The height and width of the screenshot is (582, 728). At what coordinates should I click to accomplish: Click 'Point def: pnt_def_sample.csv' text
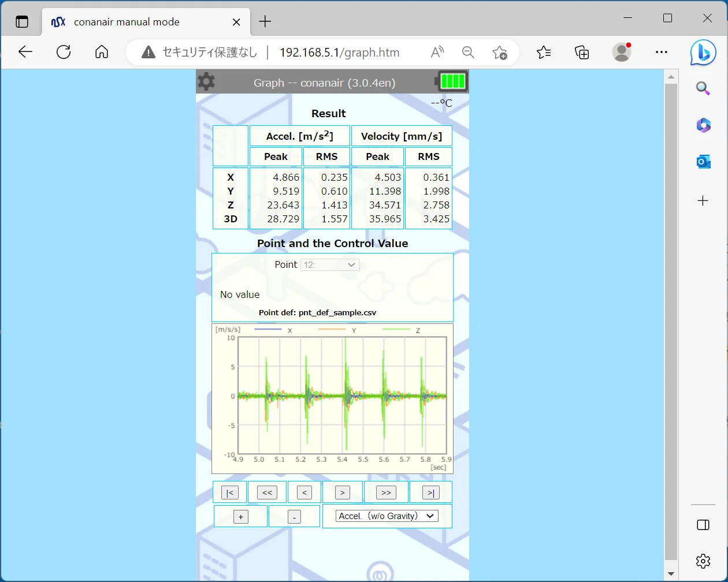click(x=317, y=312)
